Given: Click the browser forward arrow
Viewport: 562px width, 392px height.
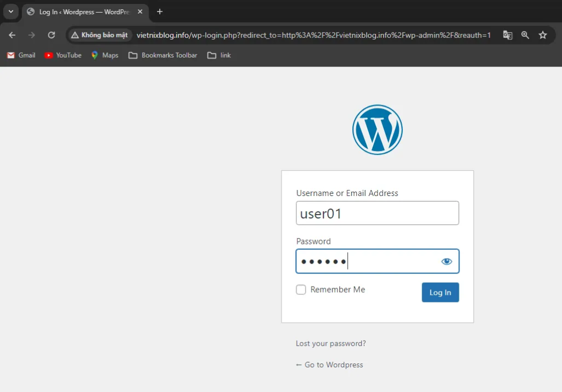Looking at the screenshot, I should coord(32,35).
